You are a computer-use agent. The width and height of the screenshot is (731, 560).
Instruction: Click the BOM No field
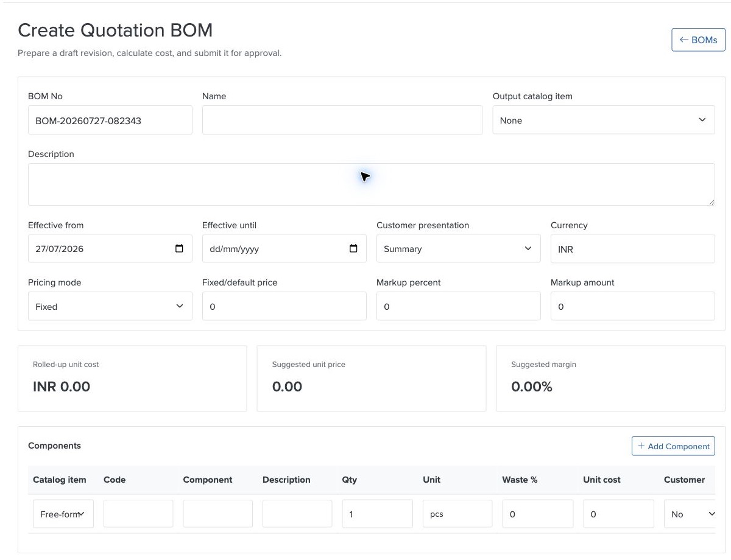[x=110, y=121]
